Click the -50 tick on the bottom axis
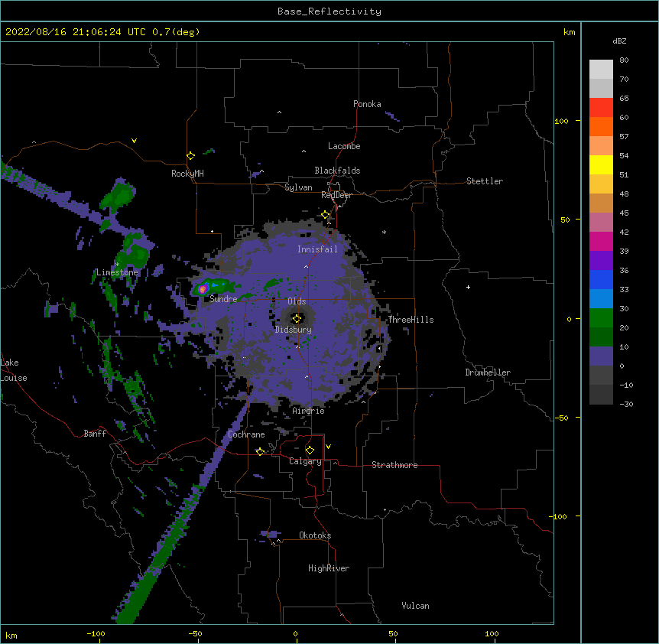Screen dimensions: 659x644 (195, 633)
